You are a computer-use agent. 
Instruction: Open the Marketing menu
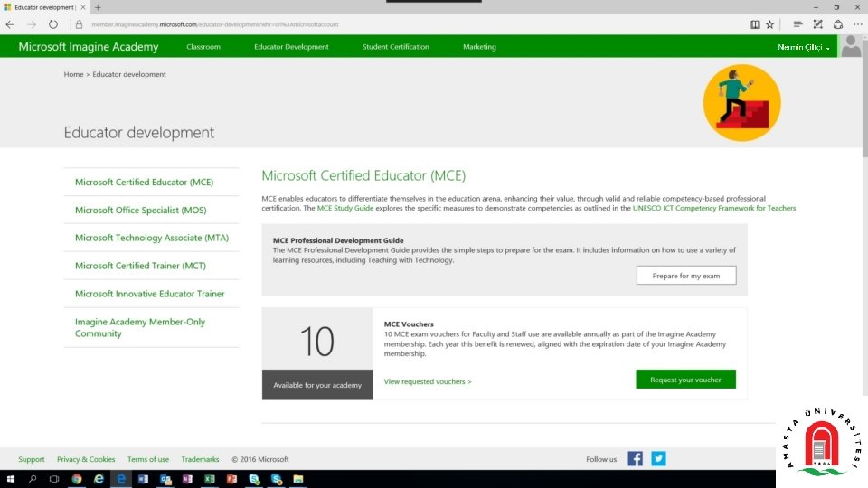(479, 46)
